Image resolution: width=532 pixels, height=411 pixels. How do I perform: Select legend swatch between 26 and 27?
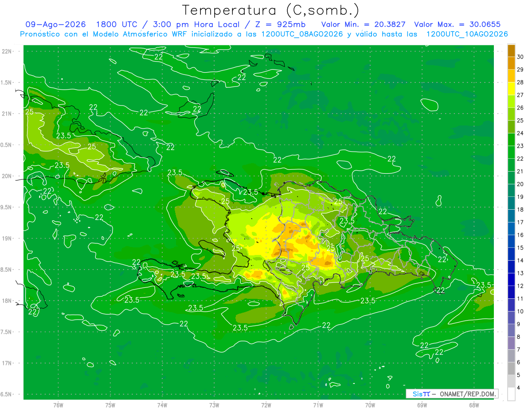click(511, 102)
